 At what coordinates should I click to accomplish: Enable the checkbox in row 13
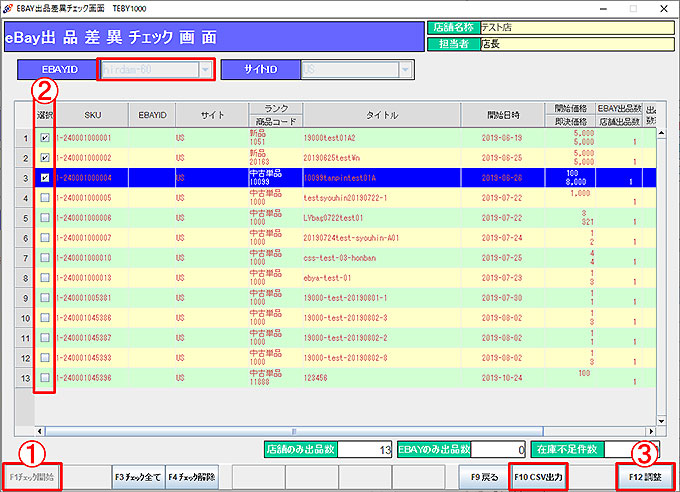pyautogui.click(x=44, y=377)
